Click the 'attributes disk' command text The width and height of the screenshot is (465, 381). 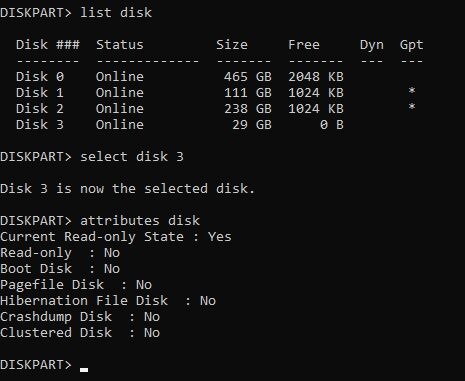(140, 221)
